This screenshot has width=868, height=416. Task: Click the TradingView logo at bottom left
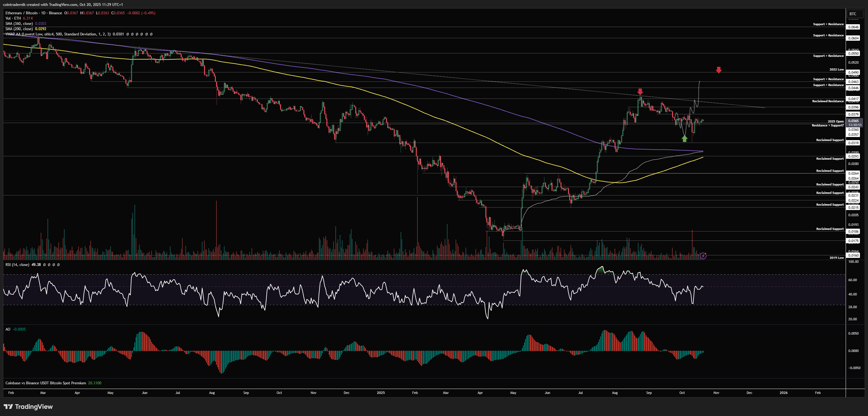[28, 407]
